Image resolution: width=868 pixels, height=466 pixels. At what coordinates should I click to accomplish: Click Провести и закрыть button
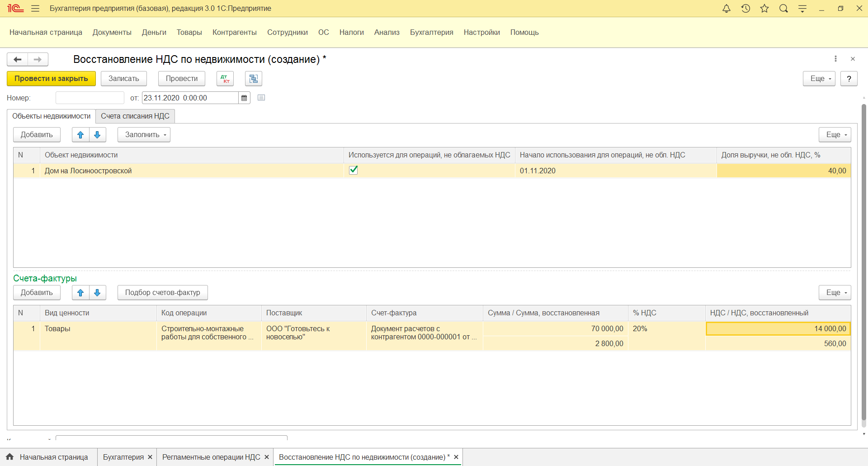coord(51,79)
